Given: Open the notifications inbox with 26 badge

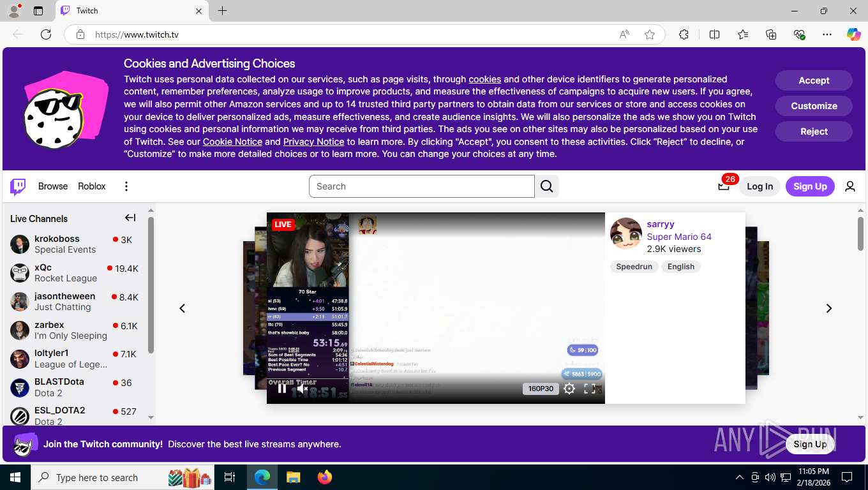Looking at the screenshot, I should (x=724, y=186).
